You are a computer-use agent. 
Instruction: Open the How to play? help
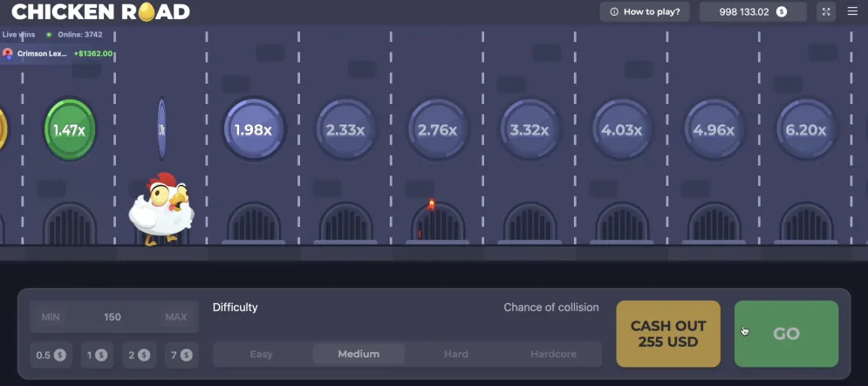pyautogui.click(x=645, y=11)
